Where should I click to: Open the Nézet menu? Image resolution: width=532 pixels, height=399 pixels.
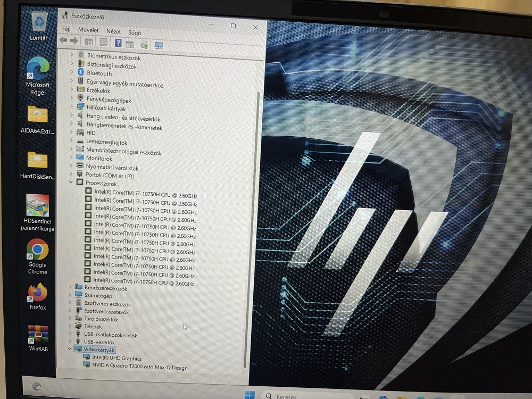coord(113,31)
